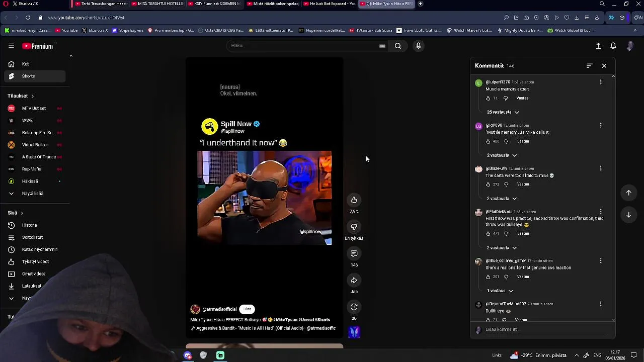Click the Mike Tyson video frame
The width and height of the screenshot is (644, 362).
265,198
